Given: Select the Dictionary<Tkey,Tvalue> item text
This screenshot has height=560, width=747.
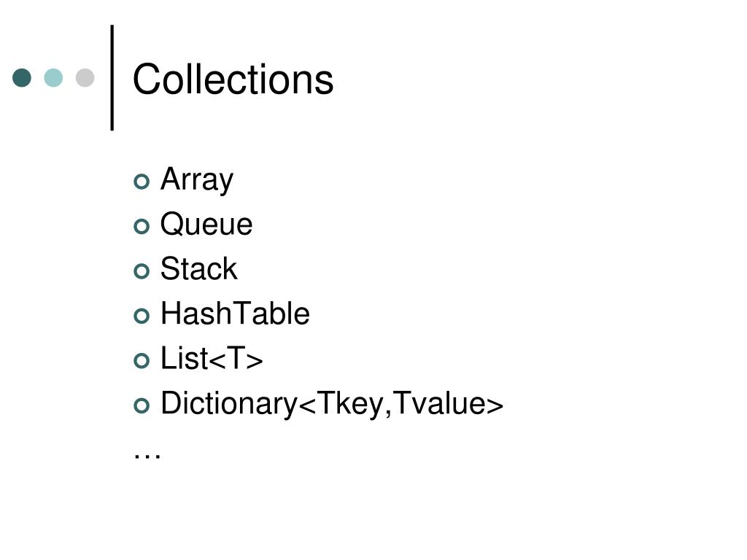Looking at the screenshot, I should (332, 404).
